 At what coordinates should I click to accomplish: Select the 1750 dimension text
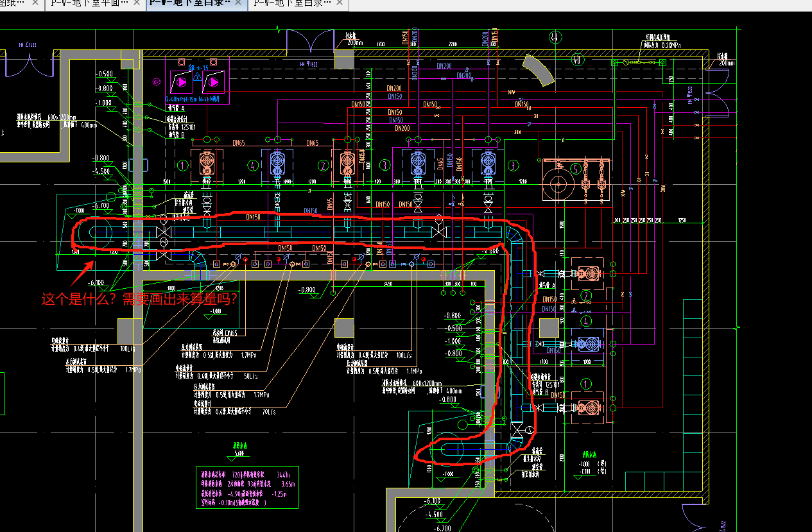point(682,220)
